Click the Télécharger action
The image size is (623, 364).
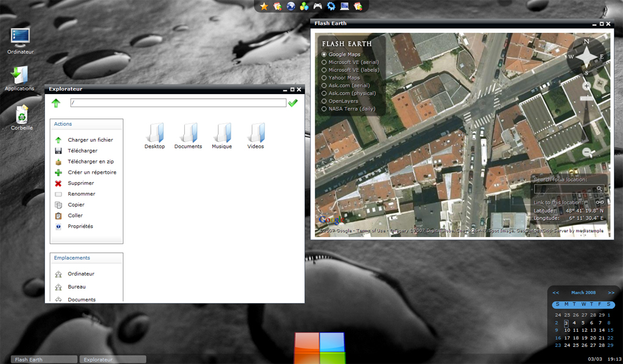click(76, 151)
